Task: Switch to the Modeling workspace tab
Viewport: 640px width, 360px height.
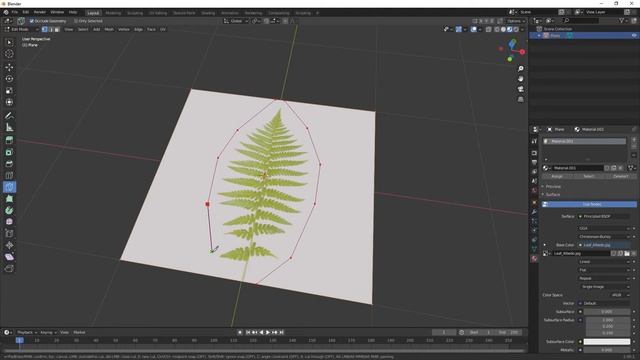Action: tap(113, 13)
